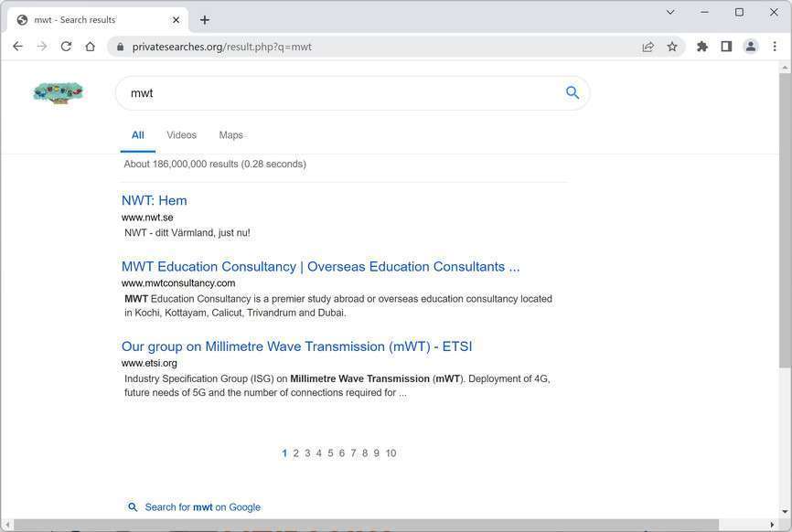Close the 'mwt - Search results' tab
The image size is (792, 532).
pos(176,20)
